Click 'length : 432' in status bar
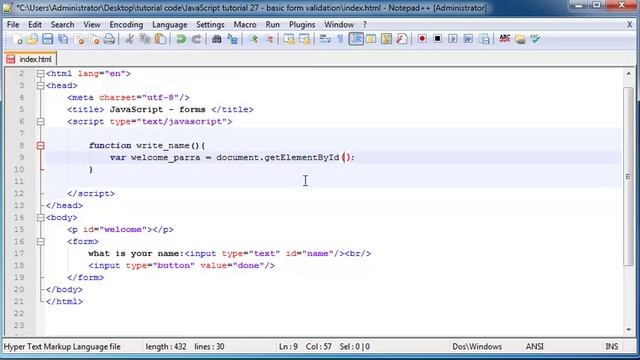 click(166, 347)
